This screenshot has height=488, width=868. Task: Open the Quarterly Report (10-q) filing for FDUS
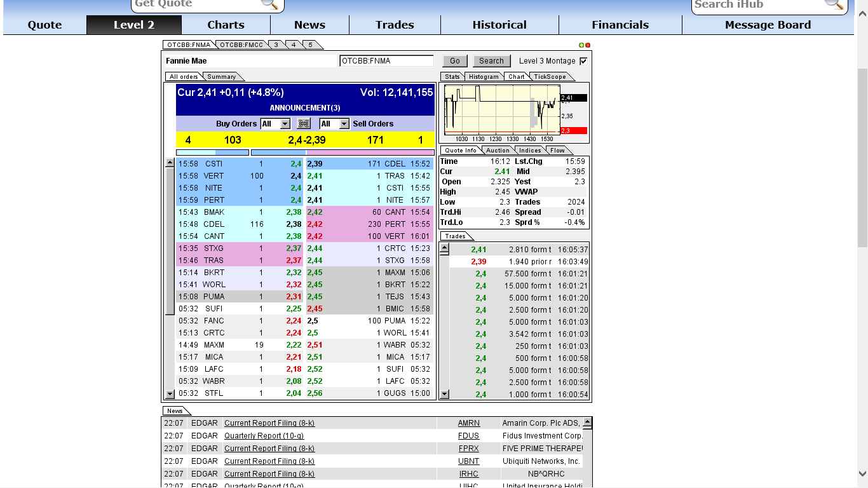pos(265,435)
